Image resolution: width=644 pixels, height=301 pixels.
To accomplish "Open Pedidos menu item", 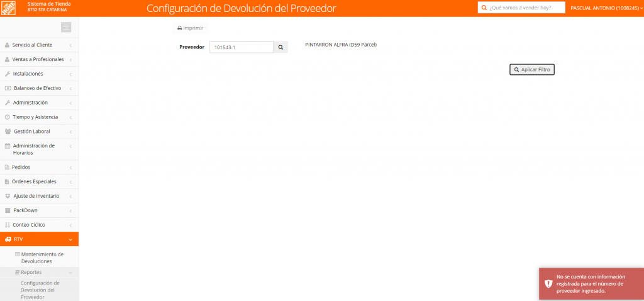I will [x=40, y=168].
